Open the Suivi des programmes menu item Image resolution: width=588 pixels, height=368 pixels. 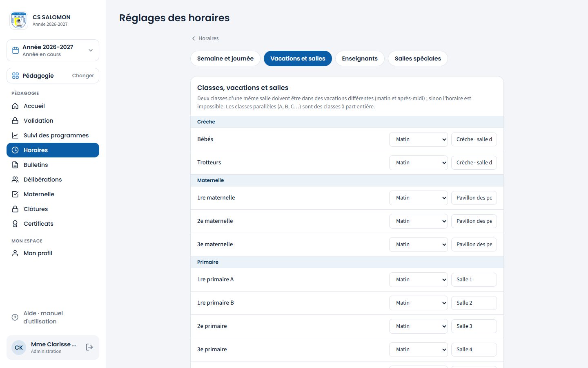click(x=53, y=135)
